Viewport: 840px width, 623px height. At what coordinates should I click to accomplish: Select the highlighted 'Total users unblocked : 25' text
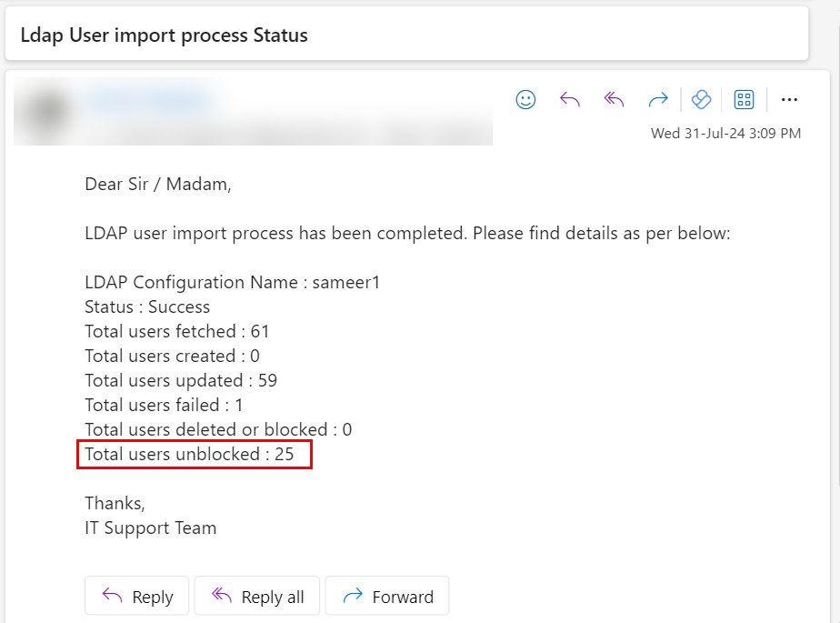(194, 454)
